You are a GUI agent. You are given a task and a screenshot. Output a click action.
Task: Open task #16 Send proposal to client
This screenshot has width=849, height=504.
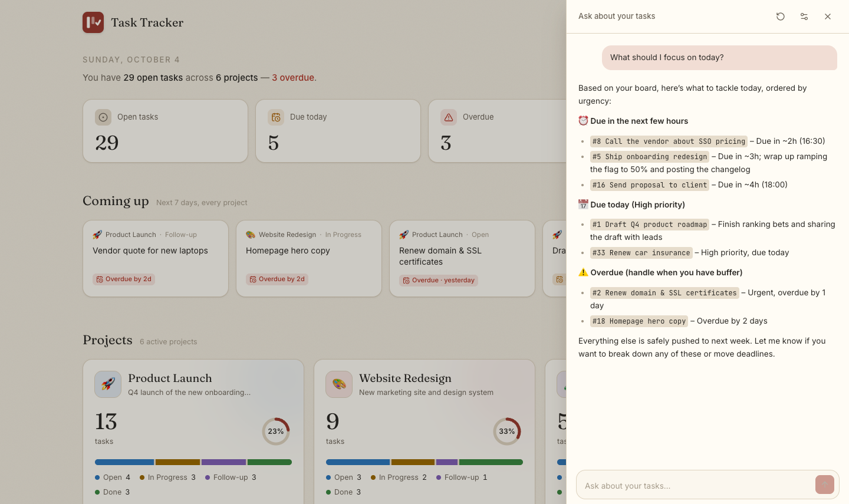tap(650, 185)
